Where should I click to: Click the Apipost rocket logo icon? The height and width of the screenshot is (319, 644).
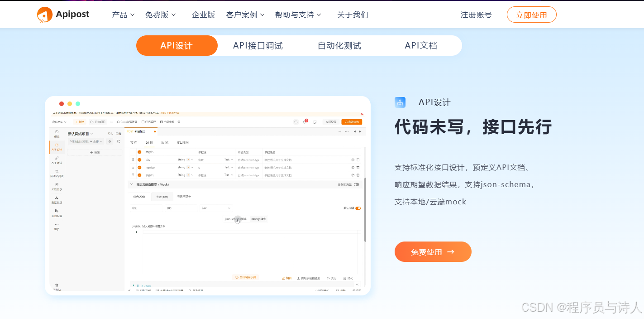tap(44, 14)
